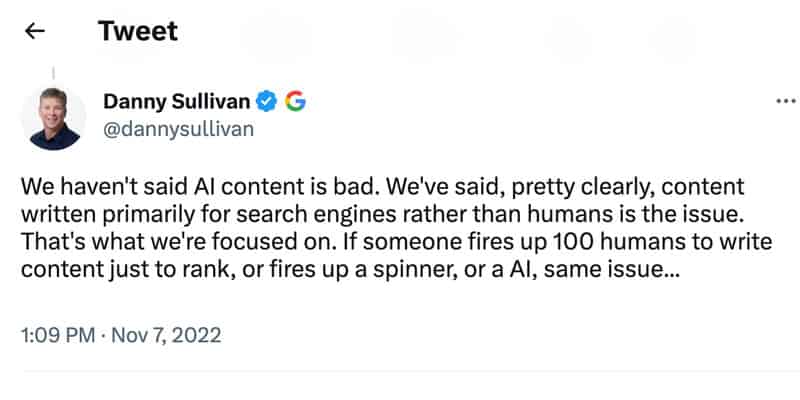
Task: Click the Nov 7, 2022 date
Action: pyautogui.click(x=164, y=334)
